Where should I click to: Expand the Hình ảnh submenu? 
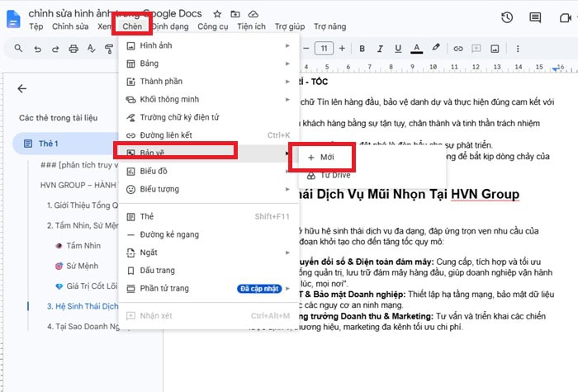208,45
